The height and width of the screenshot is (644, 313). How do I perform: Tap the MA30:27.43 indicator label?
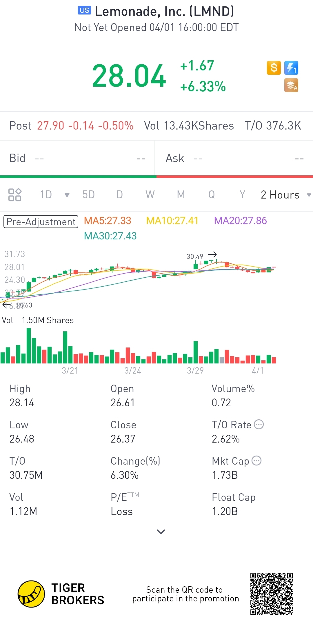pyautogui.click(x=110, y=236)
